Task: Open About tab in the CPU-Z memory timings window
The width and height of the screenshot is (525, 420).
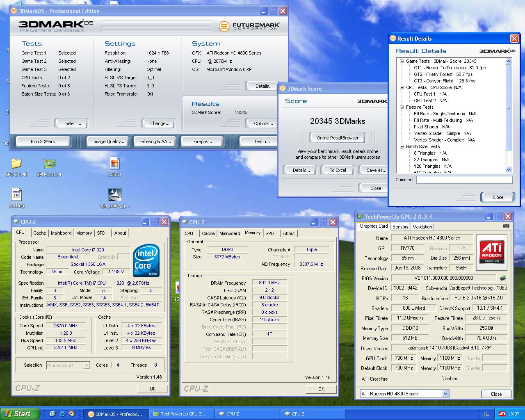Action: point(289,233)
